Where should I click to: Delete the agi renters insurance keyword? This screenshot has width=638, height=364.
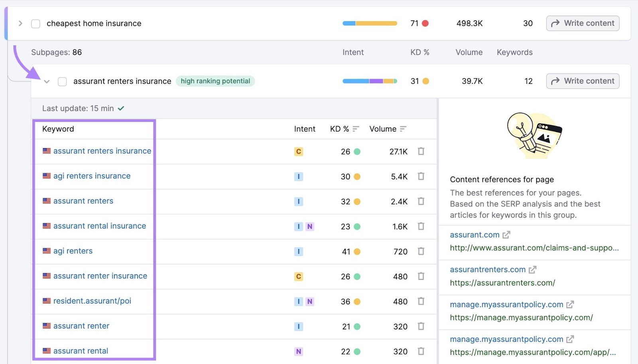421,176
